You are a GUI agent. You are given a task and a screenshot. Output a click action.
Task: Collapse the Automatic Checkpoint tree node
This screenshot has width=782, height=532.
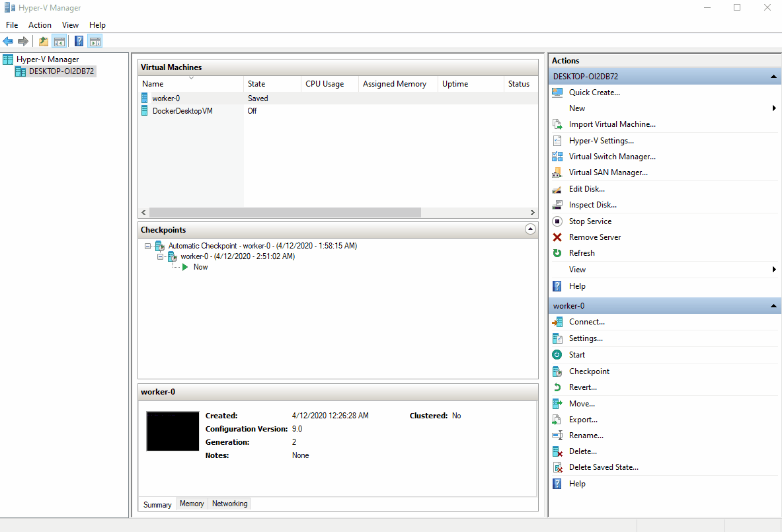click(x=147, y=246)
